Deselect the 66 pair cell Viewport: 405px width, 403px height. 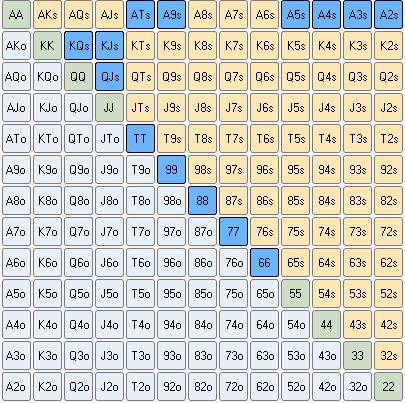click(264, 262)
